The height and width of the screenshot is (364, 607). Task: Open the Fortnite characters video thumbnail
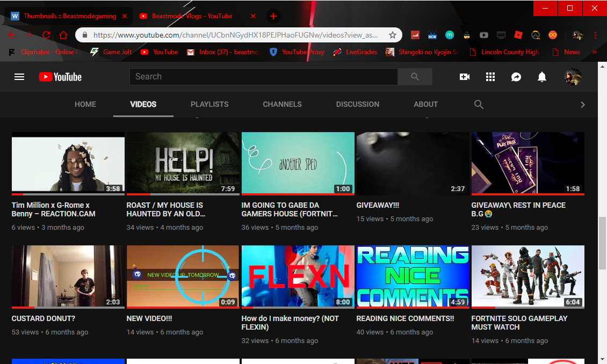pos(528,277)
